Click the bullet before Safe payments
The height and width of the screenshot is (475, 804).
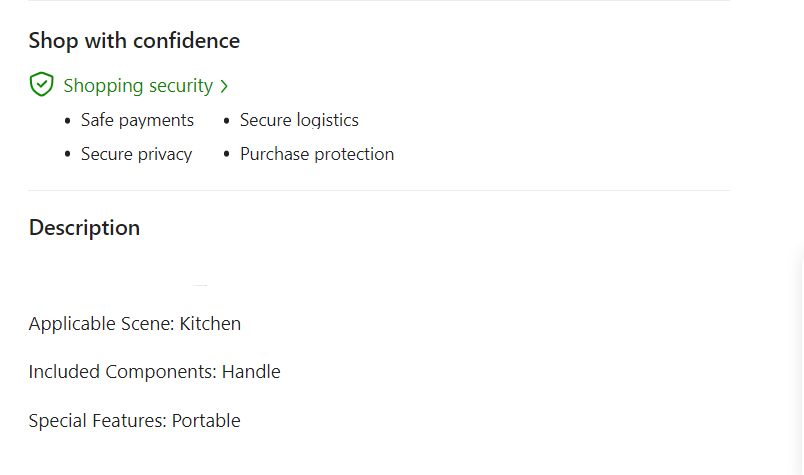67,121
